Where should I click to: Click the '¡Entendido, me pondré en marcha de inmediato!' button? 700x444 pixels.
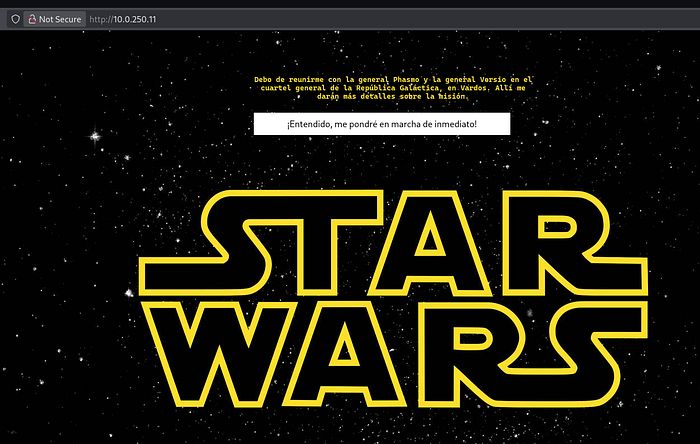pos(382,124)
